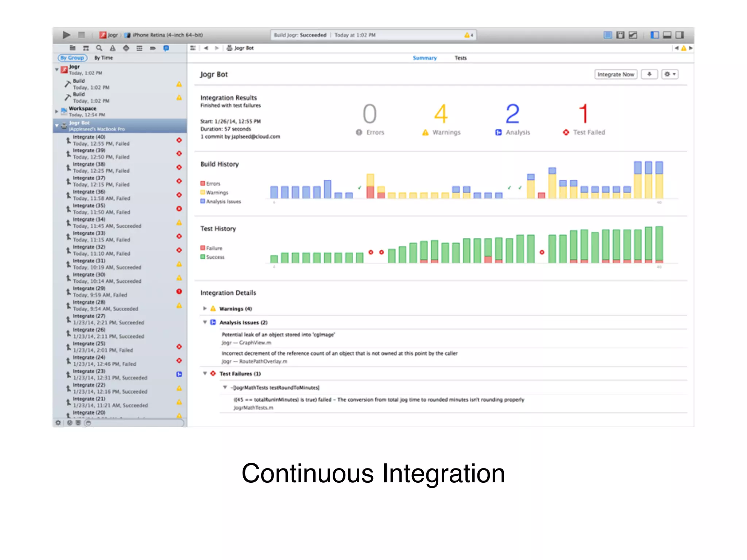Collapse the Jogr project group
Viewport: 747px width, 560px height.
point(57,69)
